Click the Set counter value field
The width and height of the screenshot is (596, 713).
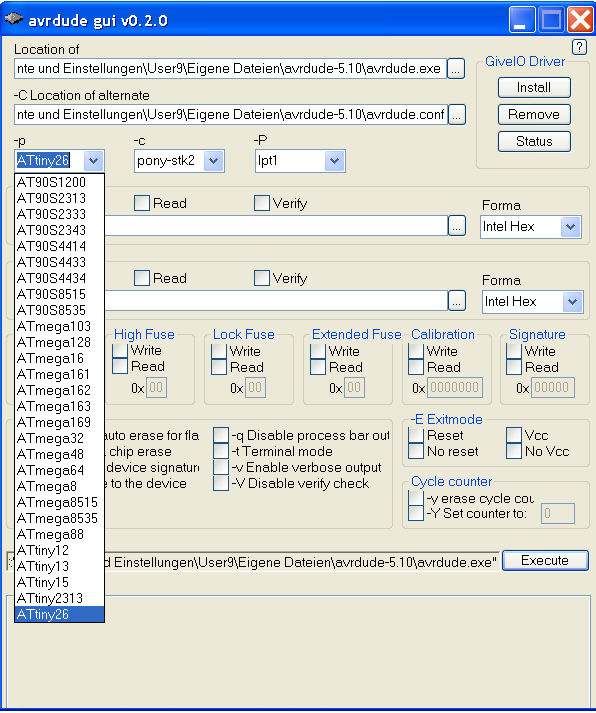(x=558, y=513)
